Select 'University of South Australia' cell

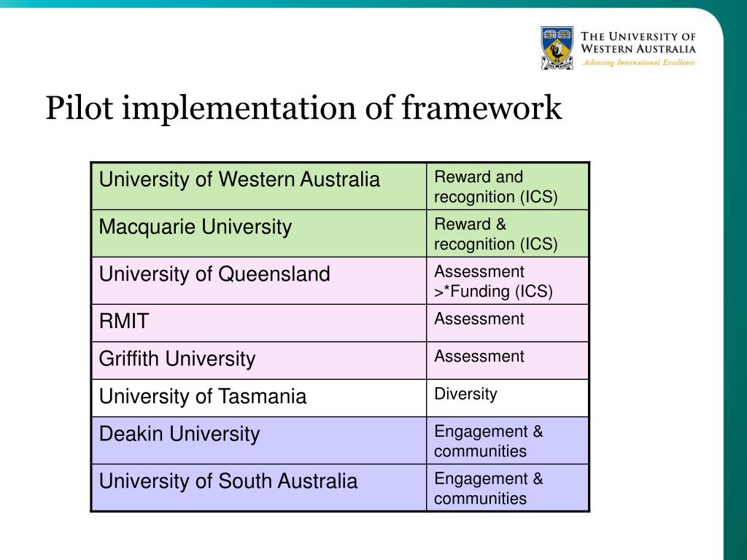pos(259,488)
